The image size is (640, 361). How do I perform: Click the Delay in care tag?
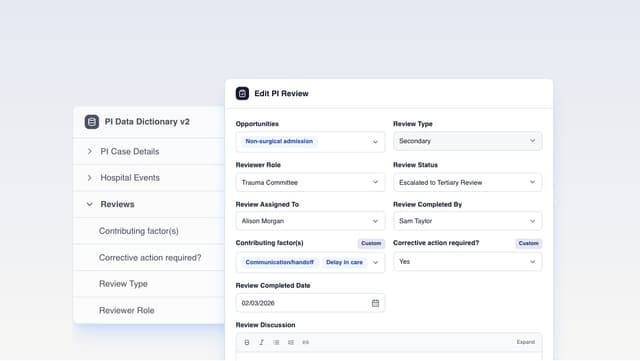[344, 262]
